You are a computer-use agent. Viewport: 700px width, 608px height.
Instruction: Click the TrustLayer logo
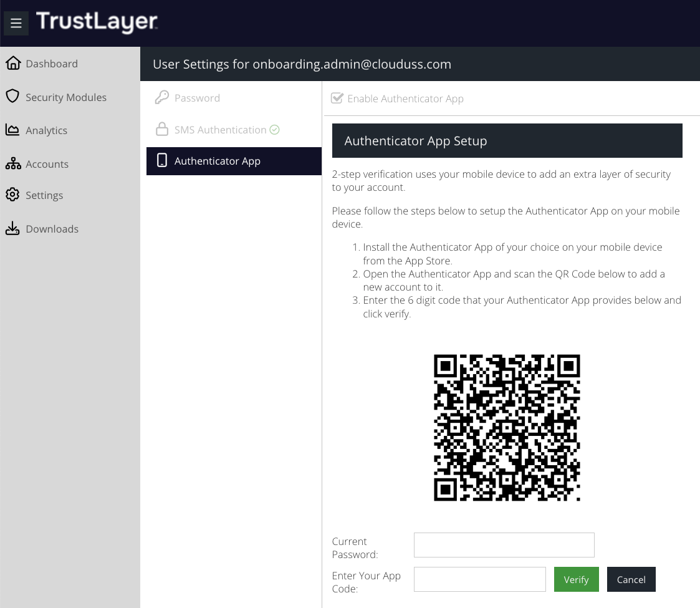pos(97,22)
